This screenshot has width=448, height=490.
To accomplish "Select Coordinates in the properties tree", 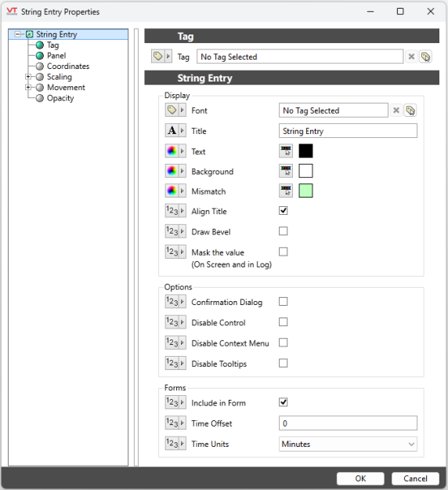I will click(68, 67).
